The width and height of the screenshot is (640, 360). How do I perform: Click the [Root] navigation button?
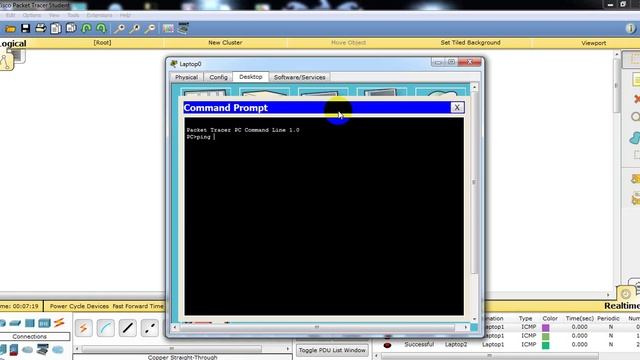102,42
